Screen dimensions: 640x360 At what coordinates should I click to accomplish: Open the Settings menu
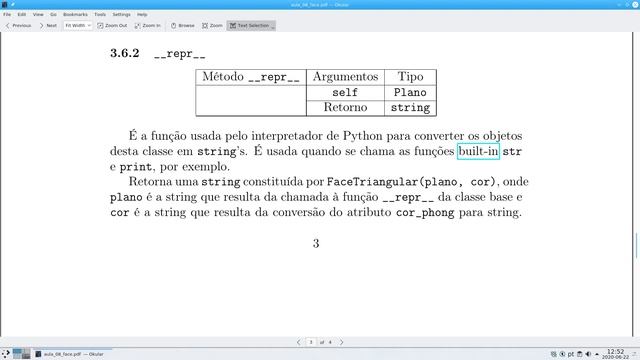pyautogui.click(x=121, y=14)
